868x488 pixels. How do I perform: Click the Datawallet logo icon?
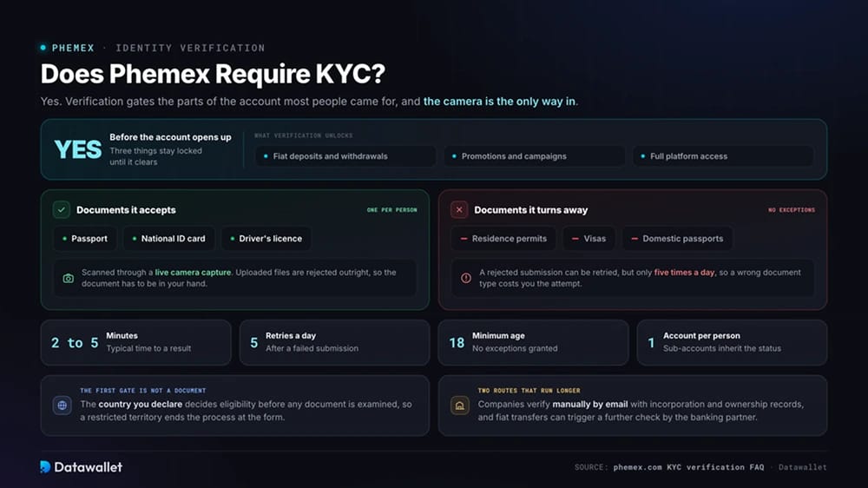[x=45, y=467]
